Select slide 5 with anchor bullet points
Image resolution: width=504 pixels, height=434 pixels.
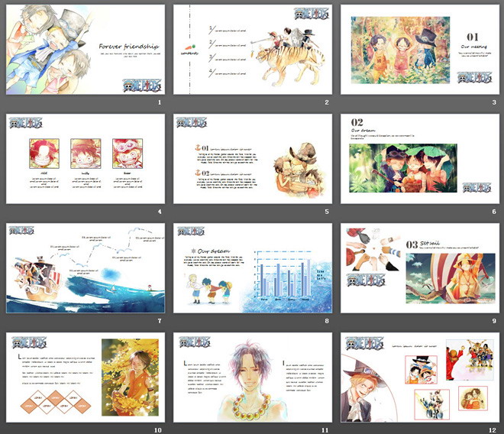click(253, 159)
